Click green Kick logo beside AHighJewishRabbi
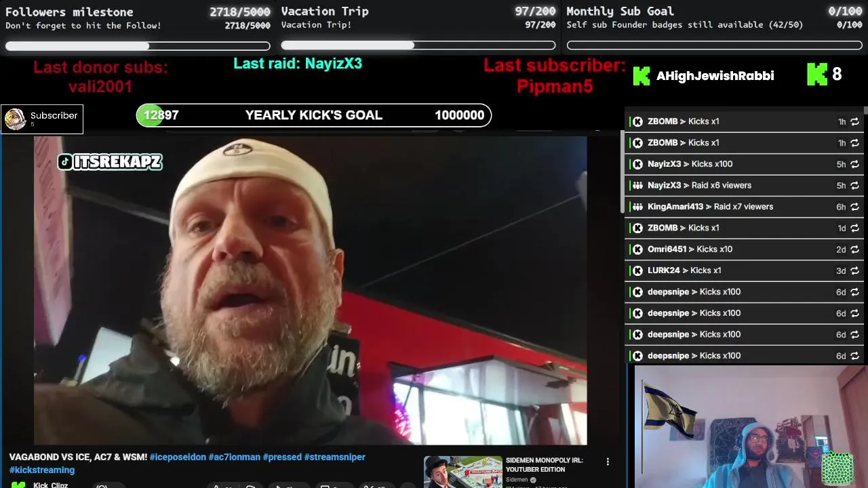Viewport: 868px width, 488px height. 642,75
